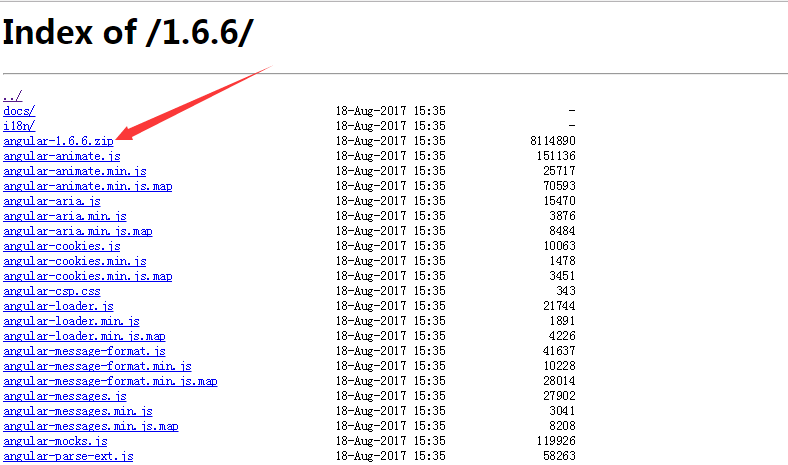The image size is (788, 465).
Task: Open angular-animate.min.js link
Action: pyautogui.click(x=75, y=171)
